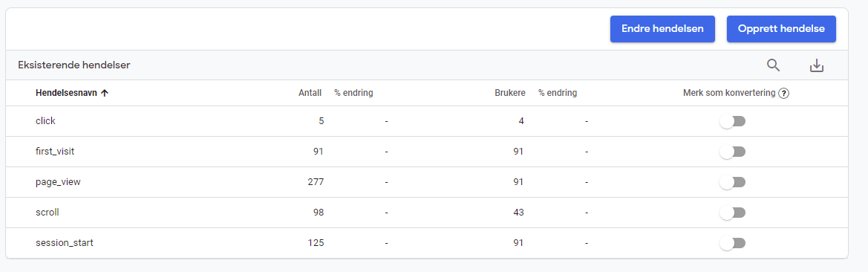The height and width of the screenshot is (272, 868).
Task: Select the scroll event name
Action: (47, 212)
